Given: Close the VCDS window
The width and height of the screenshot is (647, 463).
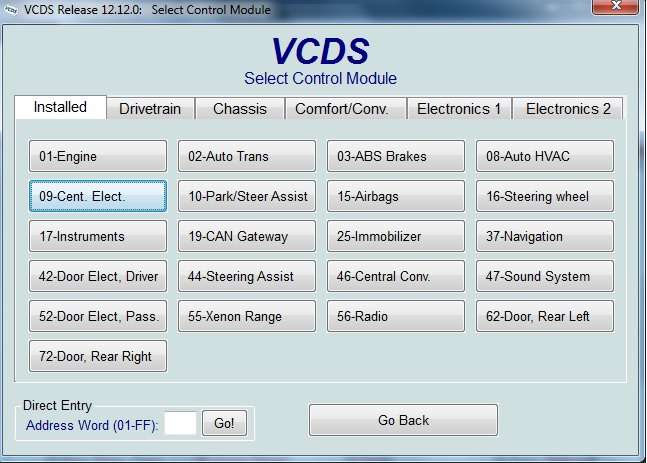Looking at the screenshot, I should [615, 6].
